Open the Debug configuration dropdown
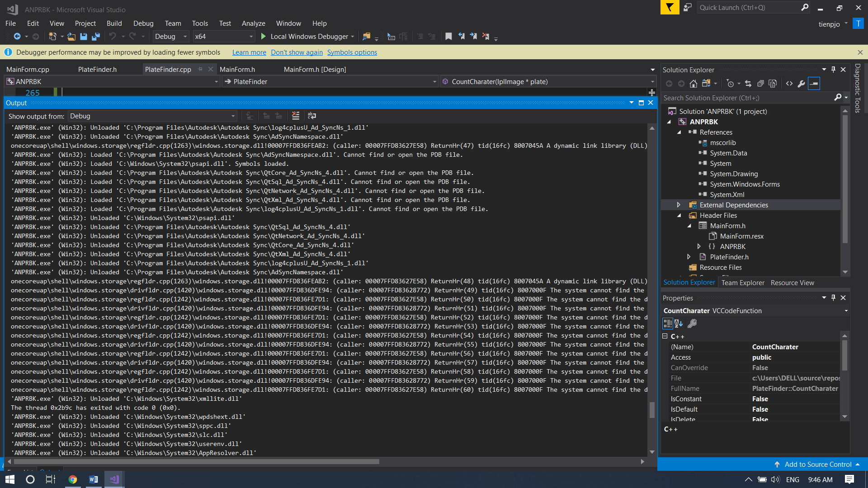868x488 pixels. tap(171, 37)
